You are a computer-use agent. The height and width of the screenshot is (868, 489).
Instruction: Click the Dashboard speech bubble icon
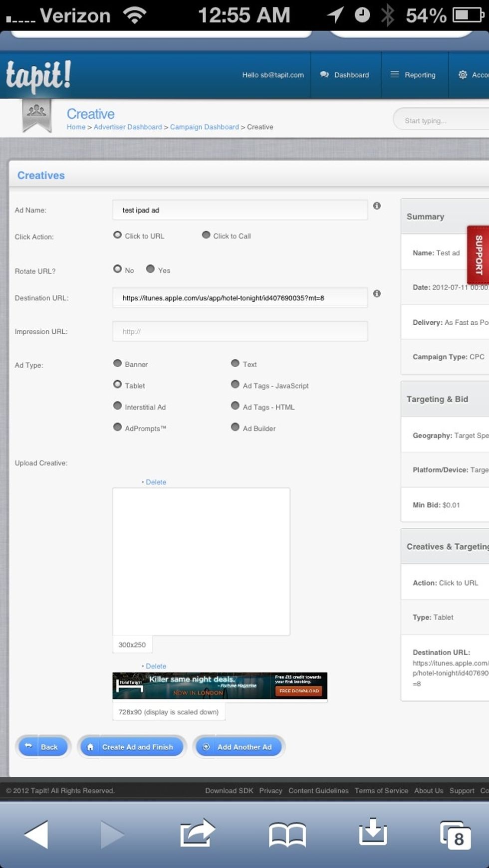point(324,75)
